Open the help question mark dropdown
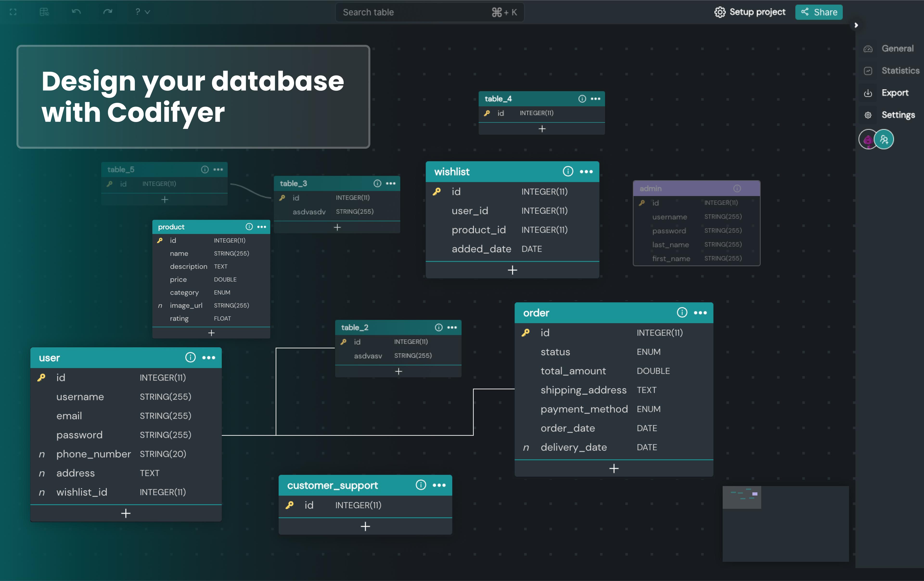The width and height of the screenshot is (924, 581). coord(142,12)
